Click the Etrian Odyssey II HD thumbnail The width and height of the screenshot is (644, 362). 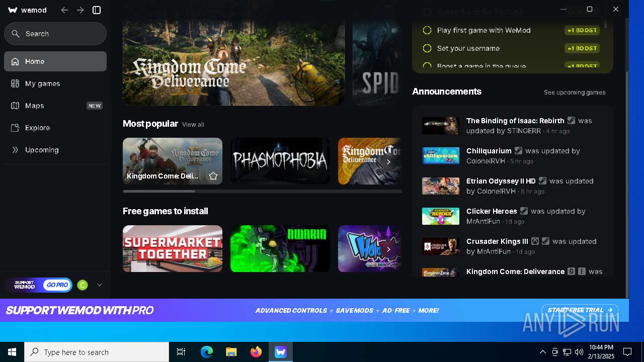tap(441, 186)
